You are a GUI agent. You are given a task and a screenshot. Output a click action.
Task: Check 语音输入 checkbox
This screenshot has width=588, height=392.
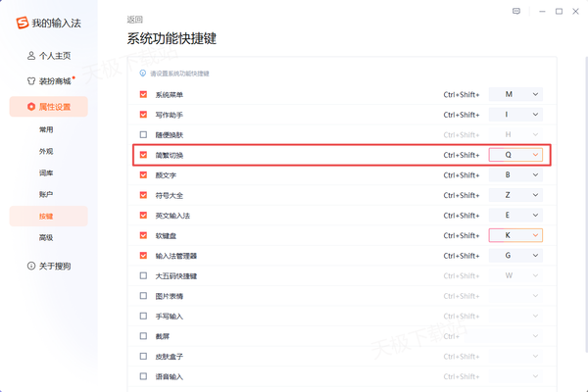click(143, 376)
